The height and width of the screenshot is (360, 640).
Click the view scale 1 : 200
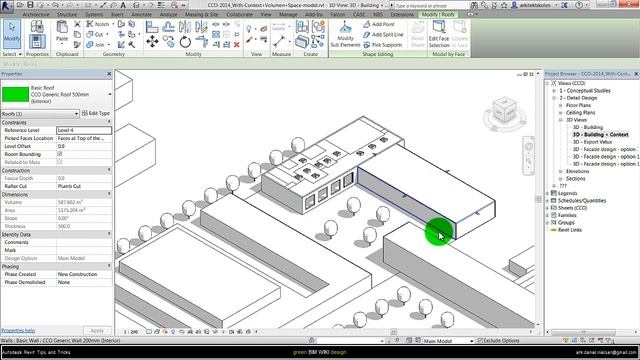click(131, 332)
